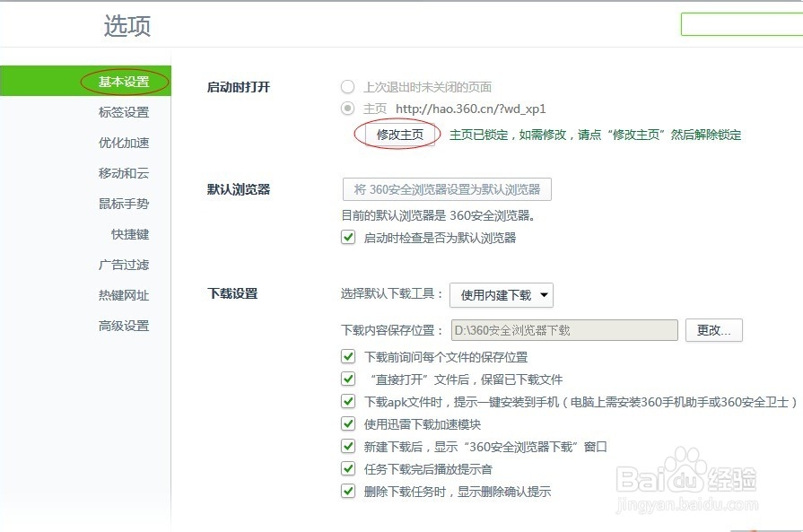803x532 pixels.
Task: Open 鼠标手势 settings
Action: [x=124, y=204]
